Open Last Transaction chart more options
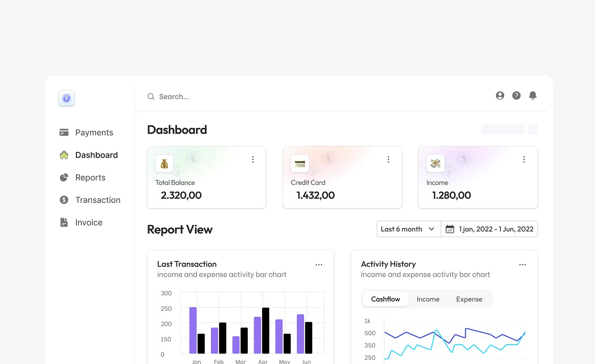 [319, 265]
